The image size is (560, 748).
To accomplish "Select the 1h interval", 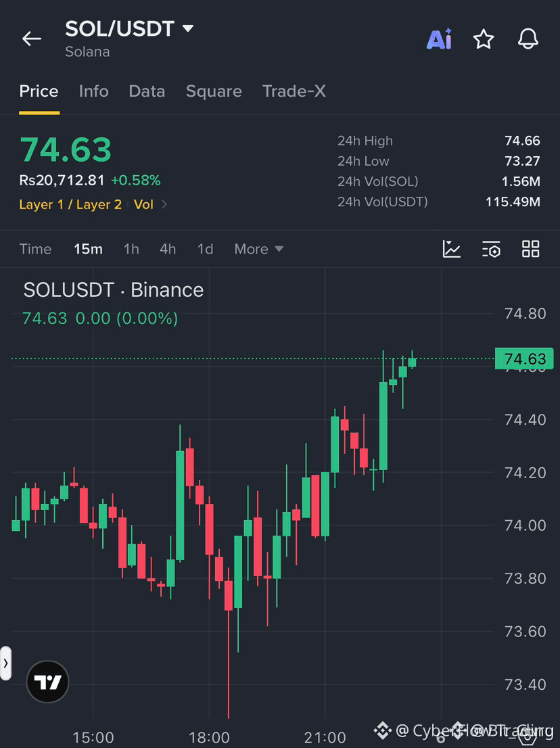I will [131, 249].
